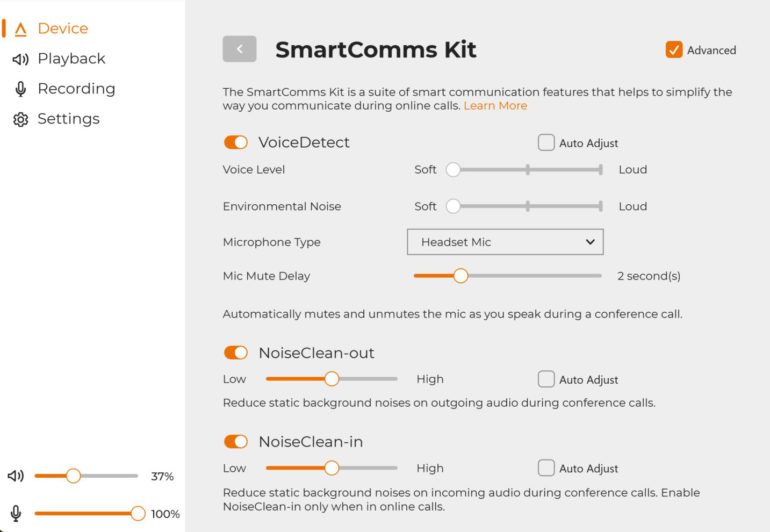The image size is (770, 532).
Task: Click the Settings gear icon
Action: [x=20, y=119]
